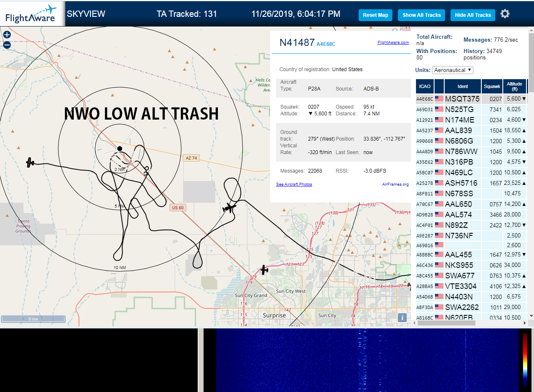The width and height of the screenshot is (534, 392).
Task: Select the VTE3304 aircraft row
Action: [471, 286]
